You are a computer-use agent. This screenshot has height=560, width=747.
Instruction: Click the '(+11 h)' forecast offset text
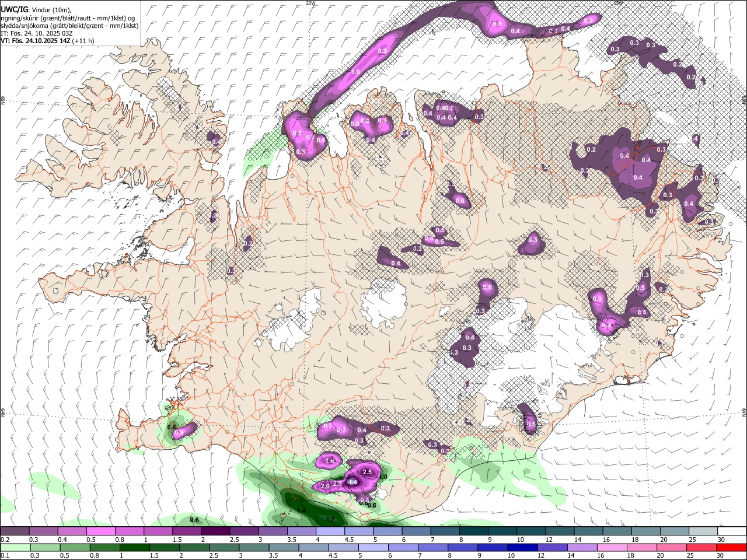pos(83,41)
